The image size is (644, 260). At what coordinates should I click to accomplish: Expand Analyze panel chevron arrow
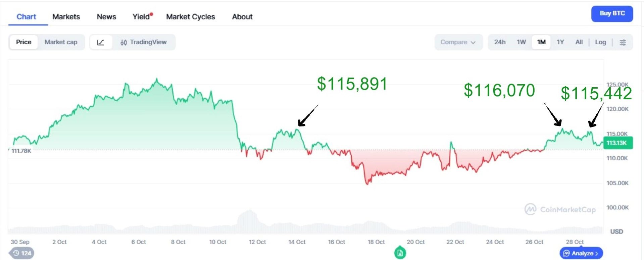597,254
